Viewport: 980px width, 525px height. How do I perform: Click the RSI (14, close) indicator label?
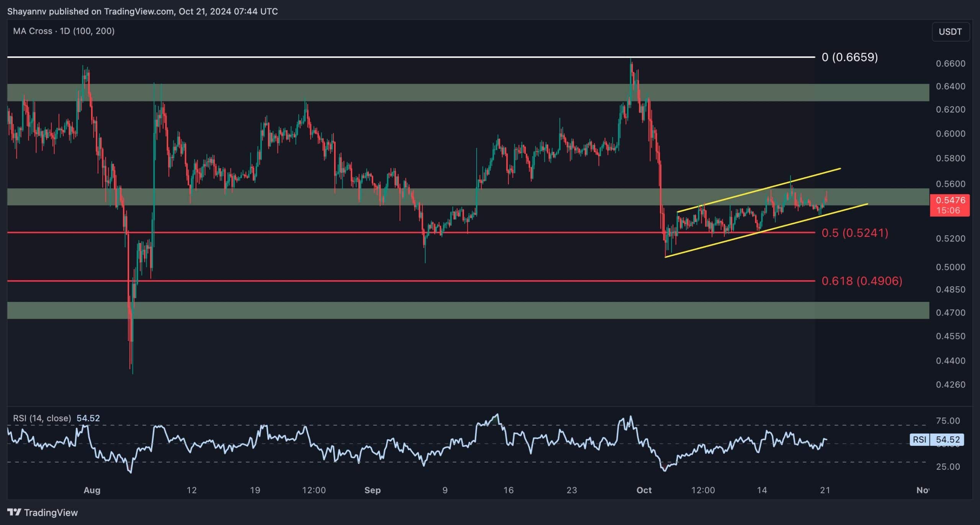coord(42,418)
